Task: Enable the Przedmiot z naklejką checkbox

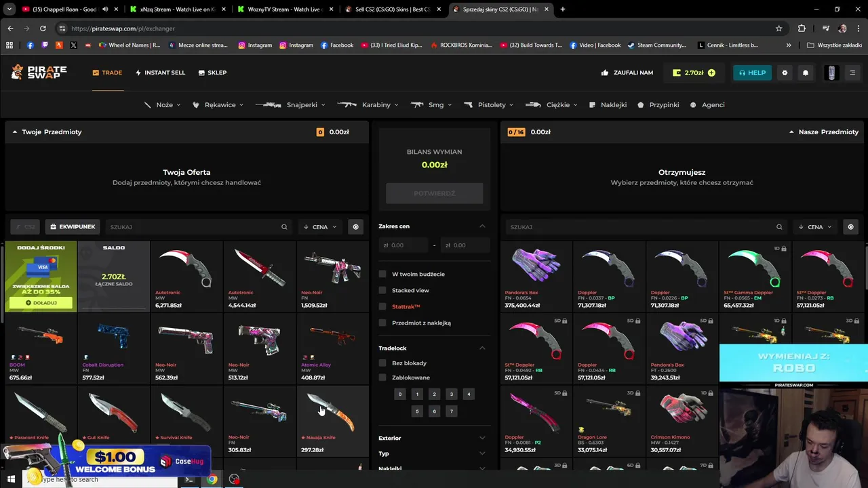Action: [382, 323]
